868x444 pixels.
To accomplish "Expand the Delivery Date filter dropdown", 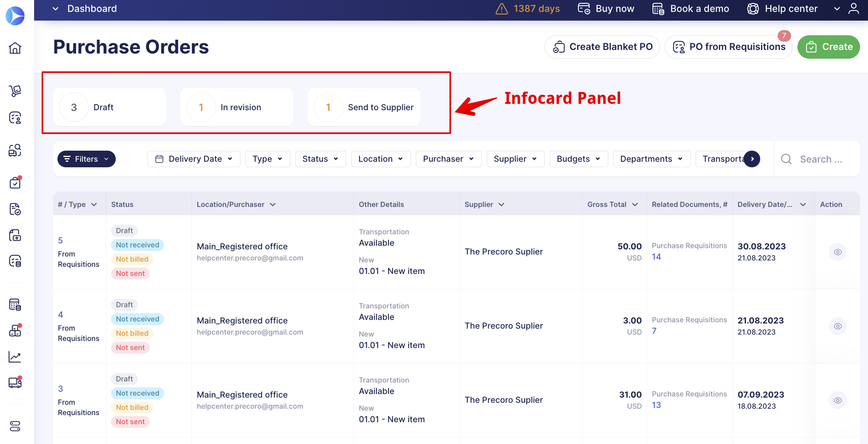I will 194,159.
